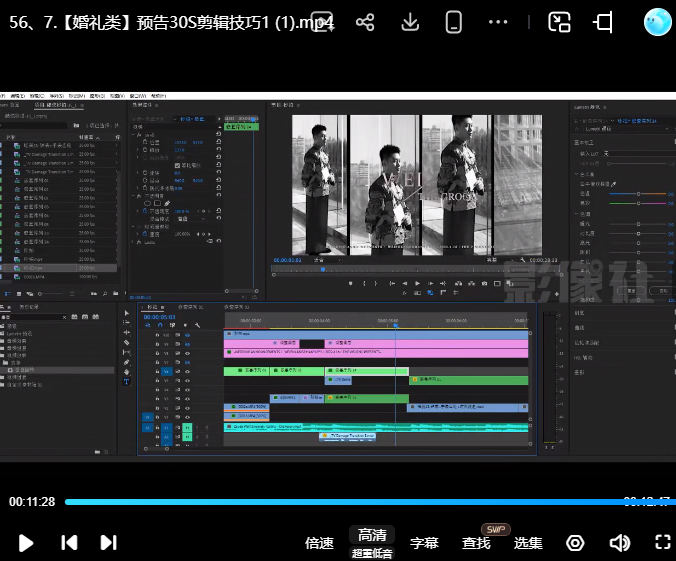Open the Input LUT dropdown
Image resolution: width=676 pixels, height=561 pixels.
638,154
